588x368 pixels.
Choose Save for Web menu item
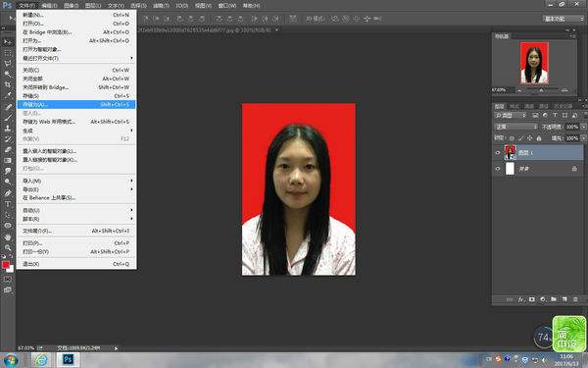(x=76, y=122)
